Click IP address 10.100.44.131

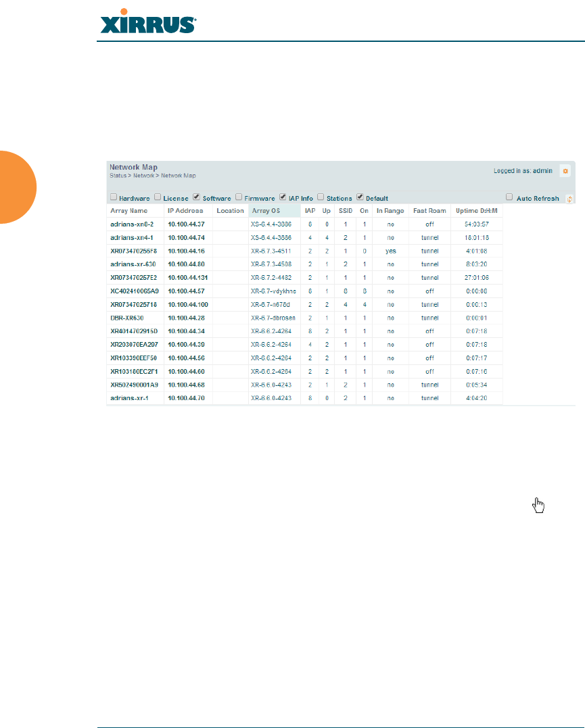[188, 278]
